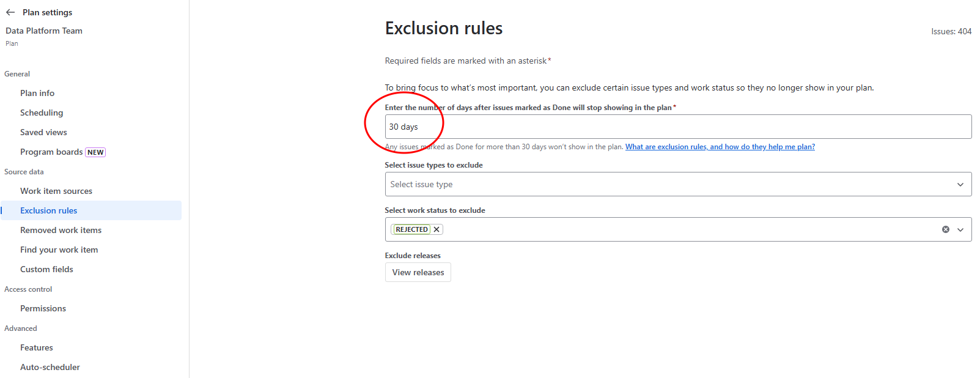Viewport: 980px width, 378px height.
Task: Open Saved views
Action: [x=43, y=132]
